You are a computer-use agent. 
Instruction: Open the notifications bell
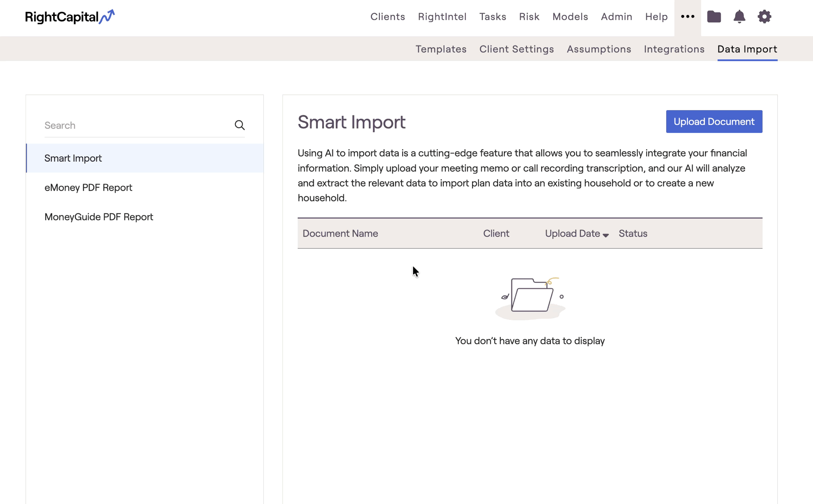pos(739,17)
